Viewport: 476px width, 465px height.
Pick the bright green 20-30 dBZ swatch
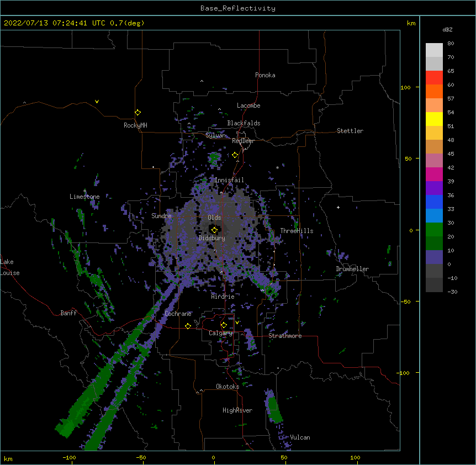[434, 230]
